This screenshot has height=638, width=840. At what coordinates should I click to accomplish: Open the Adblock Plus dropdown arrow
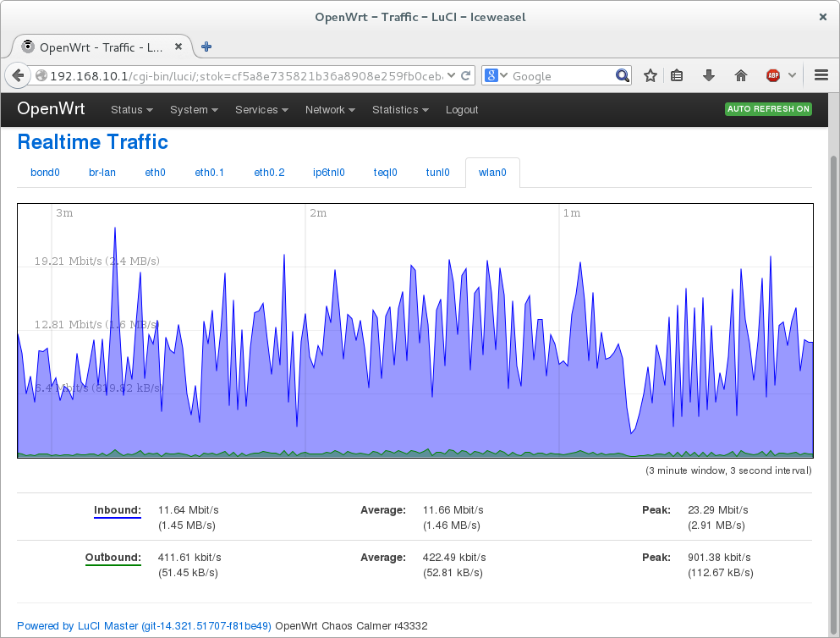click(793, 75)
